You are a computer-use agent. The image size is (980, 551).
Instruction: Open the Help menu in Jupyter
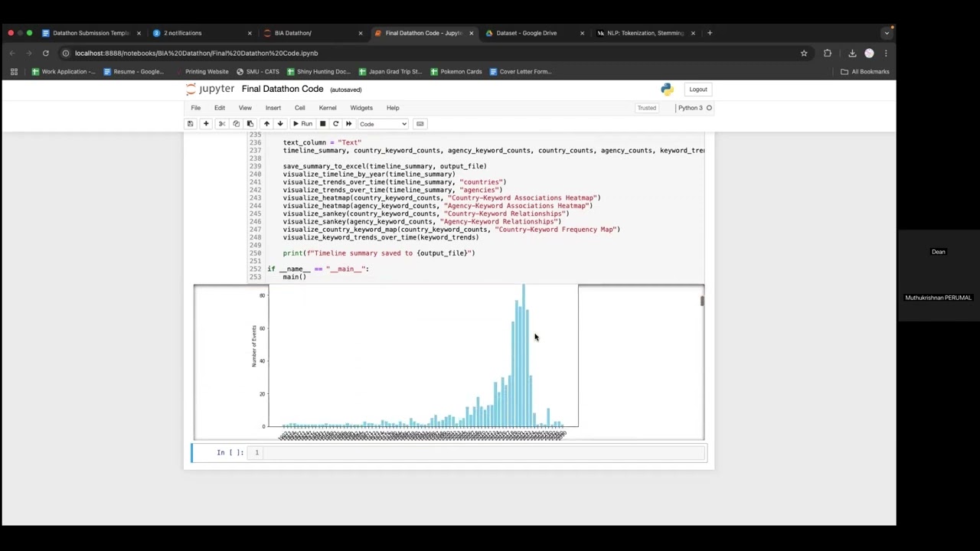coord(393,108)
